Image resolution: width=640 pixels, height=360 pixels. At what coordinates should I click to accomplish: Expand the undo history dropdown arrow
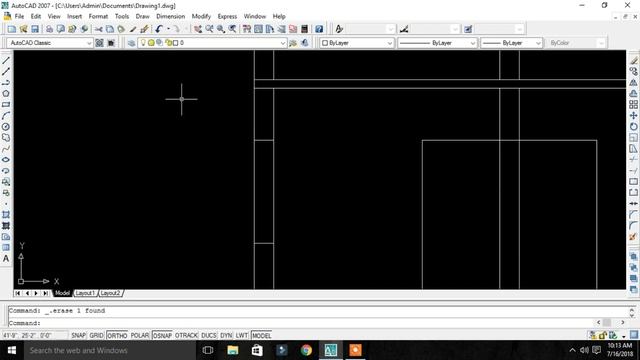tap(168, 29)
